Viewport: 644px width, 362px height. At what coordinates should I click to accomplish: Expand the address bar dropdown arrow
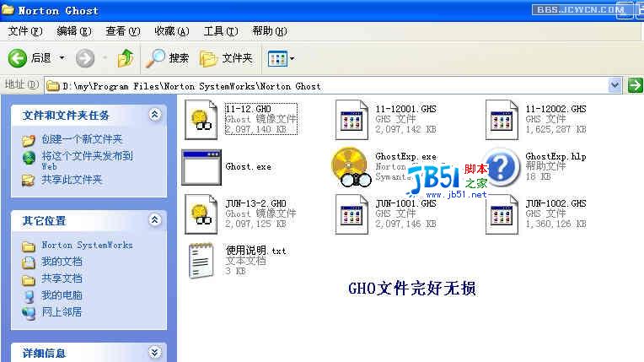pyautogui.click(x=614, y=85)
